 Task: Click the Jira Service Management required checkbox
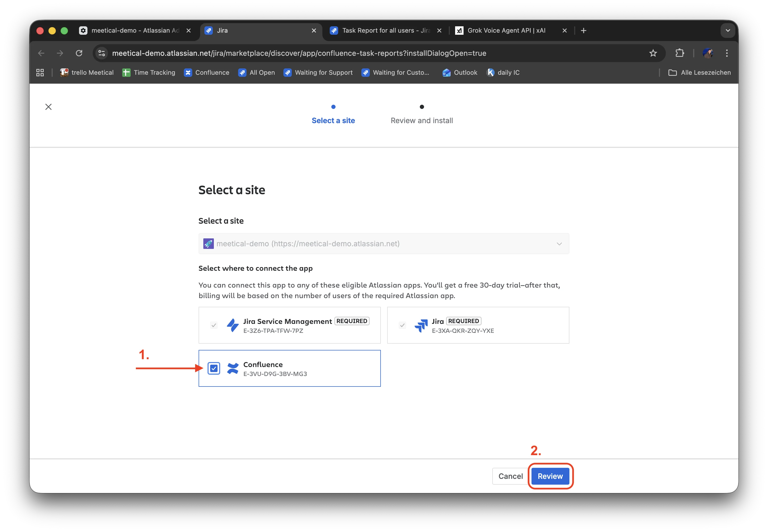[x=214, y=325]
